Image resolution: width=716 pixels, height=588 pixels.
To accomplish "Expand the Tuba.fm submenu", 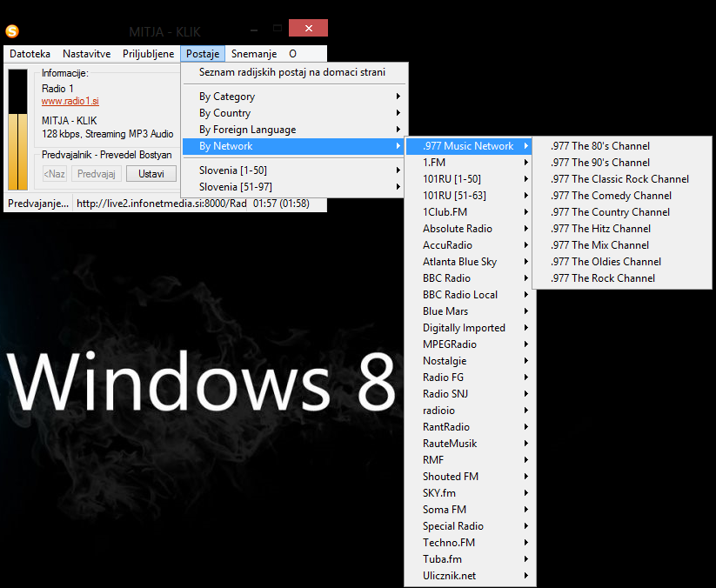I will point(470,559).
